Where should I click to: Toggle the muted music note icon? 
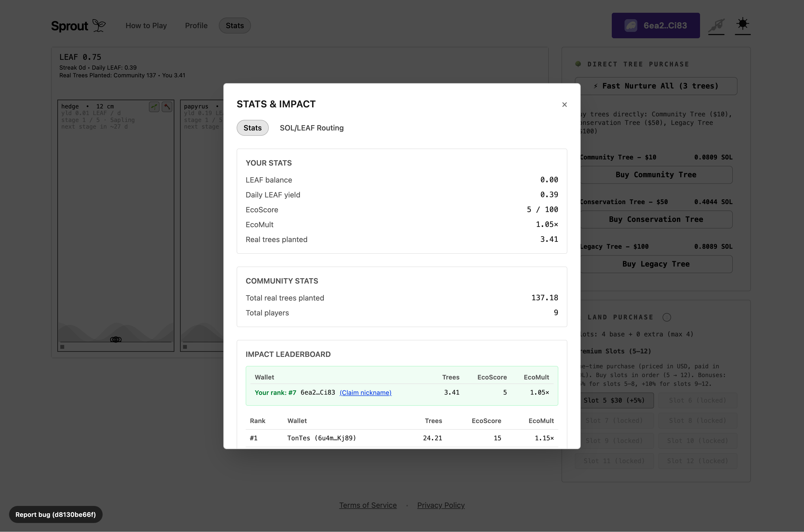(716, 26)
